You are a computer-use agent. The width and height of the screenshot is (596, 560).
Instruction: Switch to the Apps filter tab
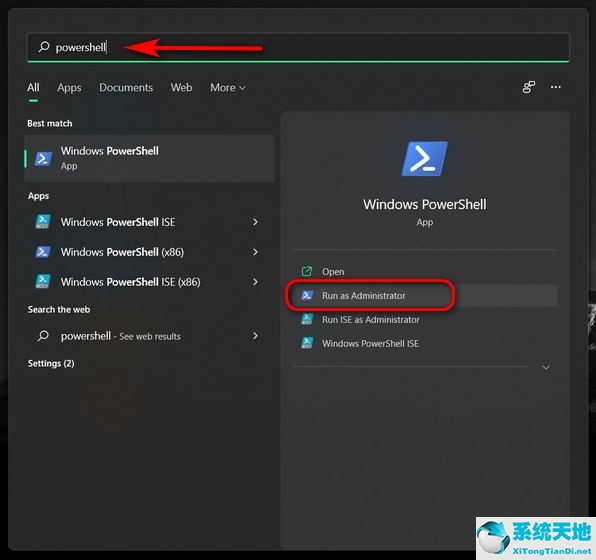(69, 87)
